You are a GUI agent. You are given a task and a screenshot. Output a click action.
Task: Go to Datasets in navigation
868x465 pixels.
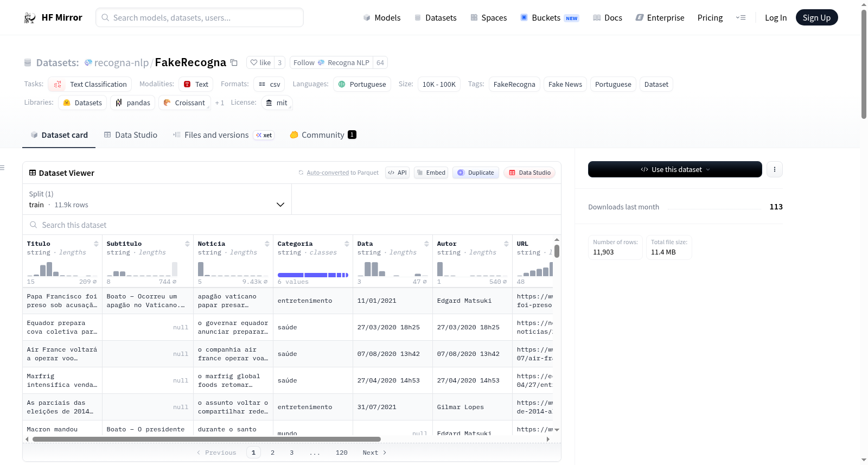click(x=435, y=18)
